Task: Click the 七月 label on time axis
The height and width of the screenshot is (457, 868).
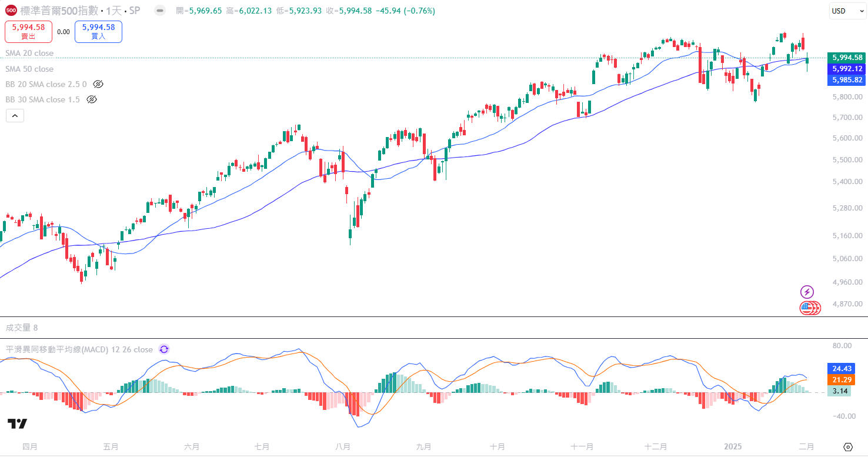Action: point(262,447)
